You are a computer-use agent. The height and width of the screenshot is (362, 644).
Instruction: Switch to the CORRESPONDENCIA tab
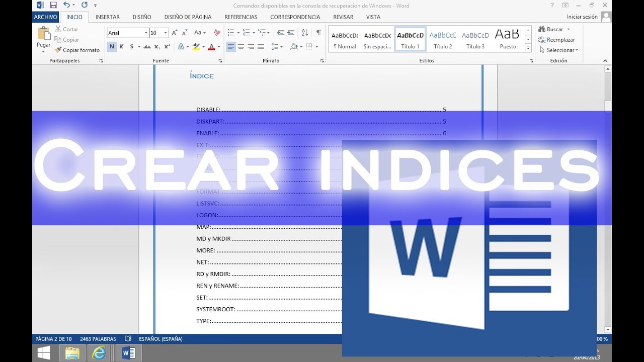pos(295,17)
